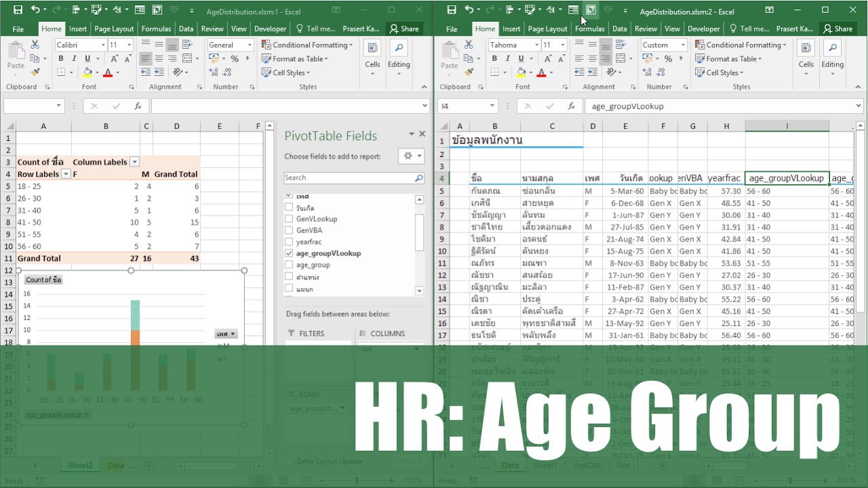
Task: Open Tahoma font name dropdown in right window
Action: pos(537,45)
